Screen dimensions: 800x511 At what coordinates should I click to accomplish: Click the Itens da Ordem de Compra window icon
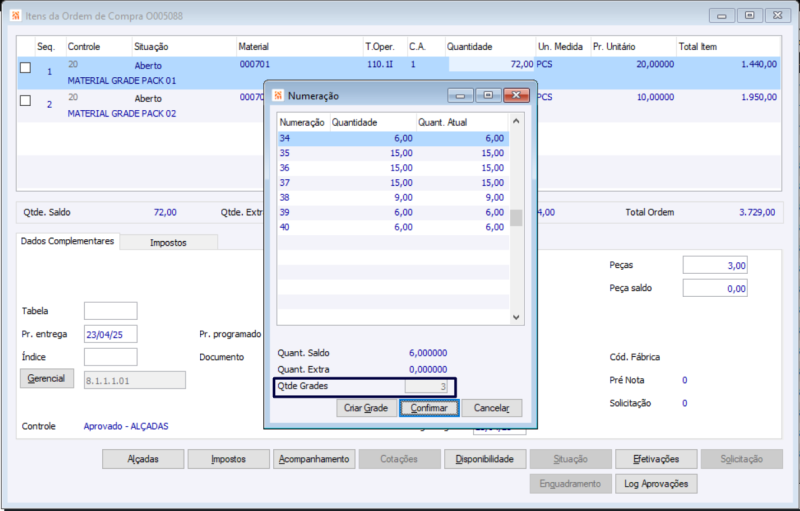coord(16,16)
